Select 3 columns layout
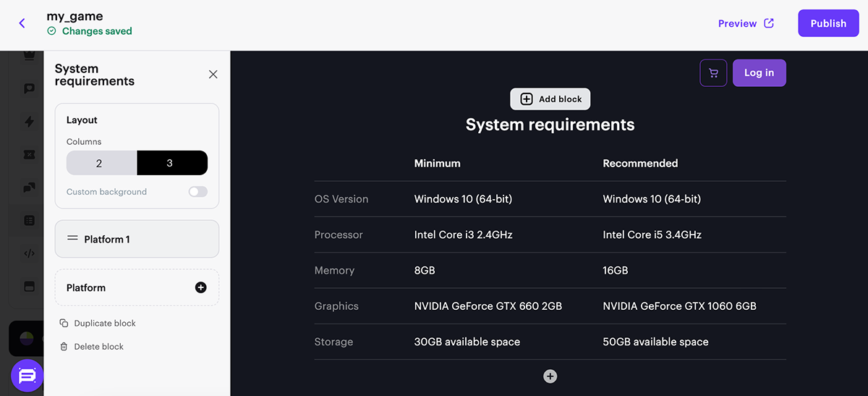The height and width of the screenshot is (396, 868). (x=171, y=164)
